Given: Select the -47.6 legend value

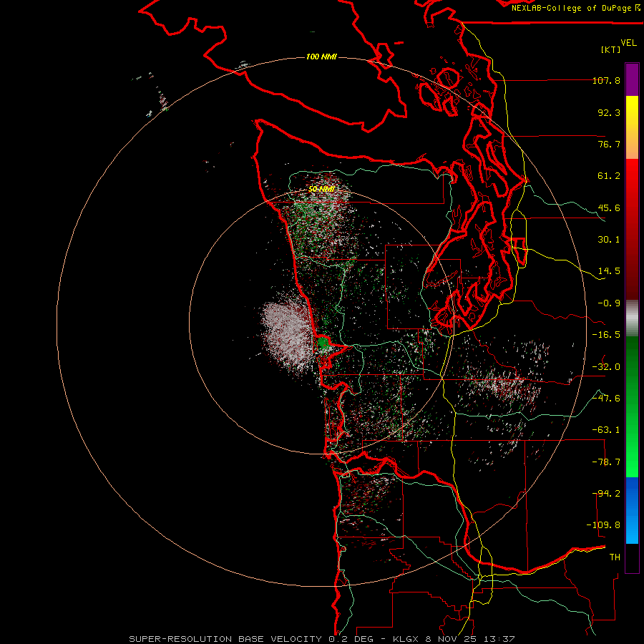Looking at the screenshot, I should click(x=606, y=399).
